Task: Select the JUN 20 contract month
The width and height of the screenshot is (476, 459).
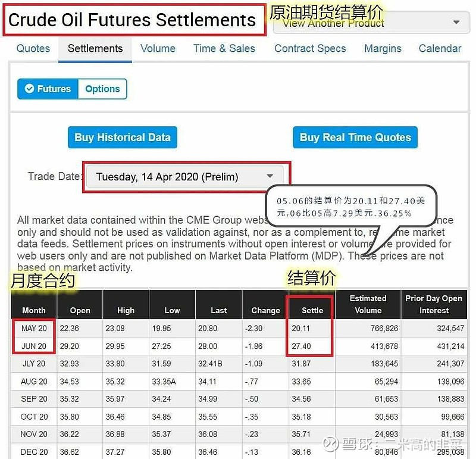Action: tap(34, 346)
